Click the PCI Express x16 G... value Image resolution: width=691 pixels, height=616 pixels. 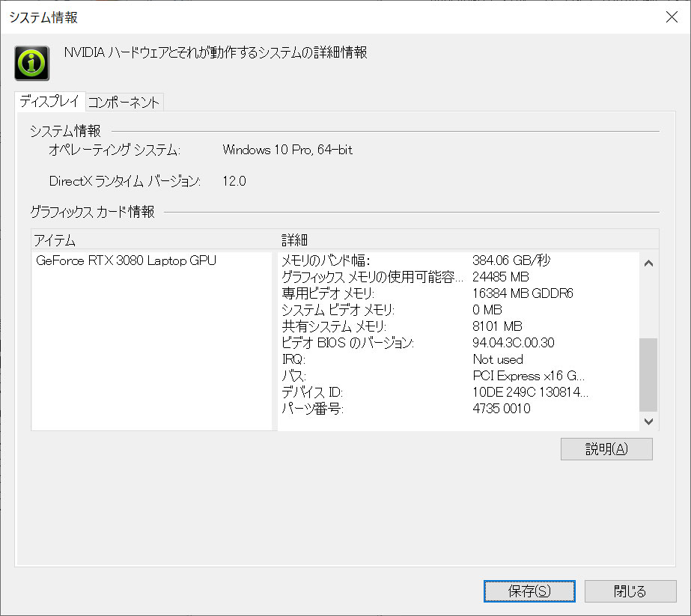pyautogui.click(x=529, y=376)
